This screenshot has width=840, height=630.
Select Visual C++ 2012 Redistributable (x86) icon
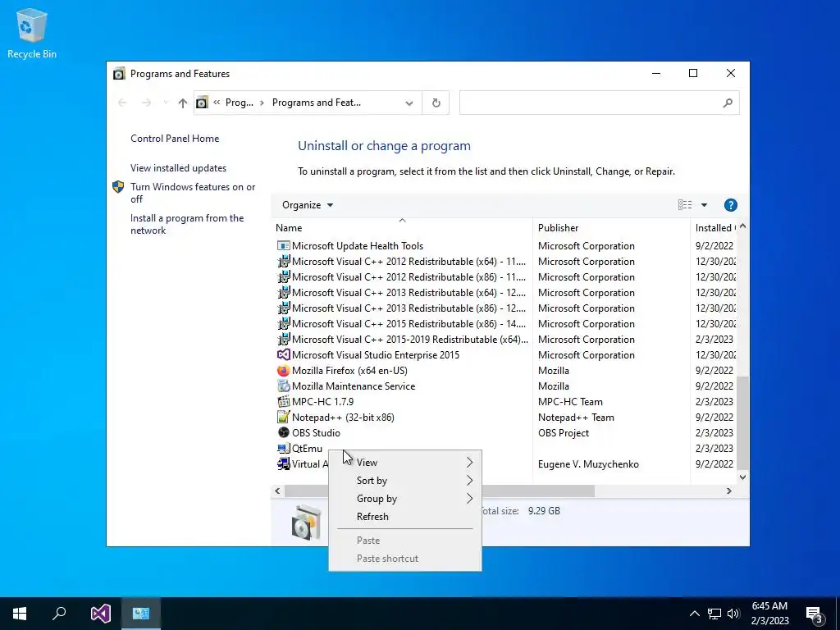283,277
